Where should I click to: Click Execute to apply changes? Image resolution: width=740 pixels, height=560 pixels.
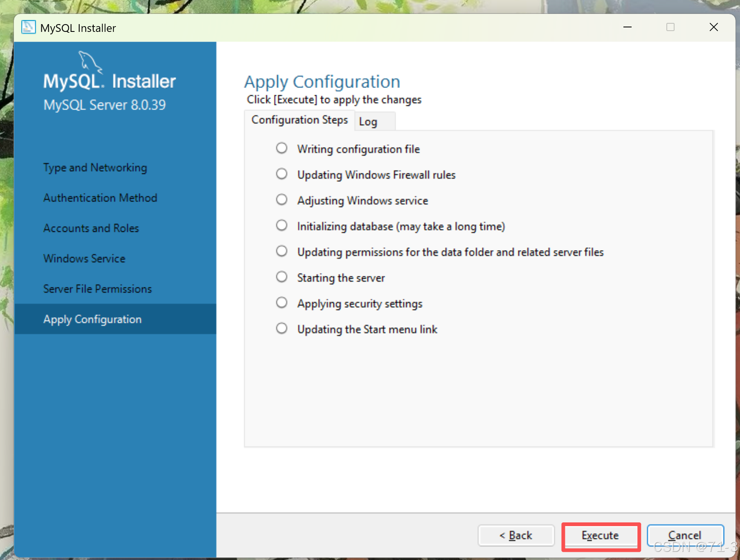pos(600,535)
